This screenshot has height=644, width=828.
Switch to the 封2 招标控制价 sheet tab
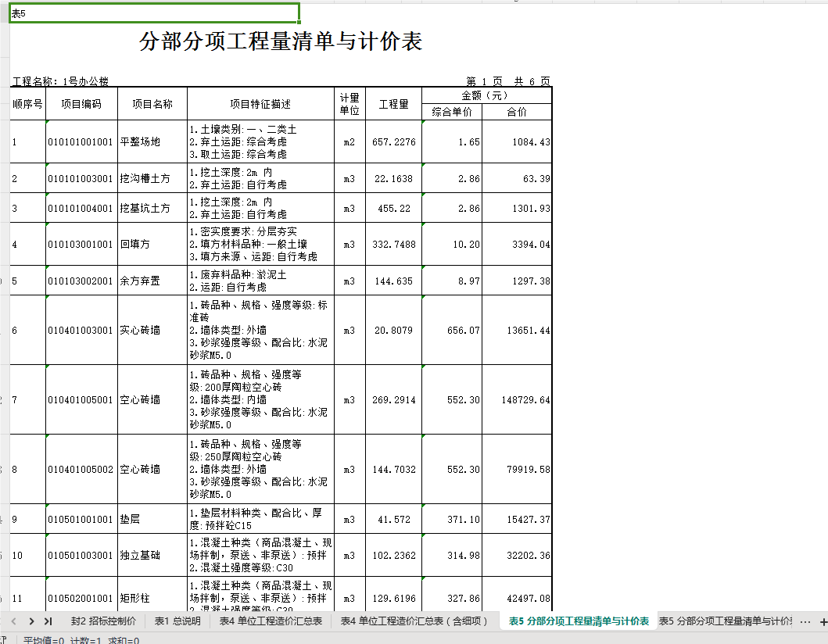tap(103, 621)
